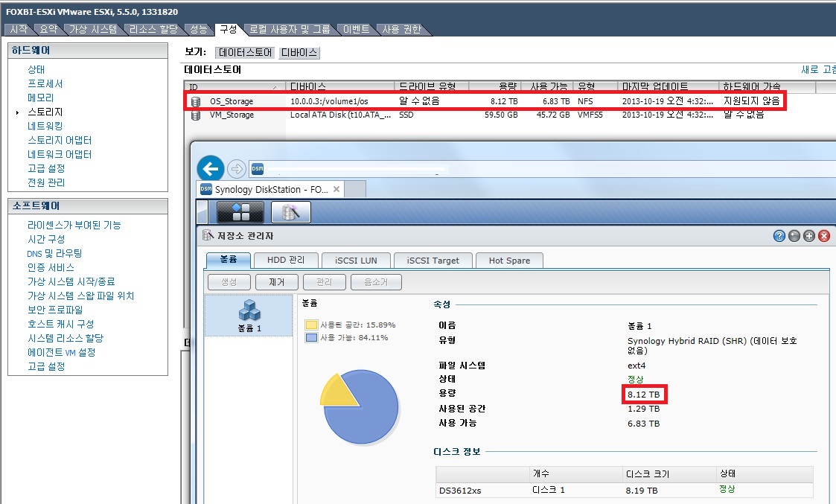Click the 관리 volume button
836x504 pixels.
pyautogui.click(x=324, y=282)
